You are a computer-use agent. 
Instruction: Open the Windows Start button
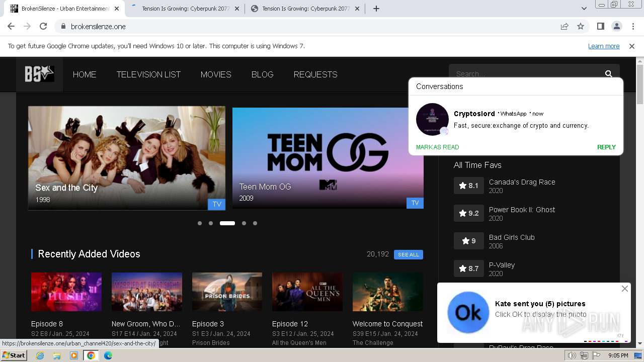[14, 355]
